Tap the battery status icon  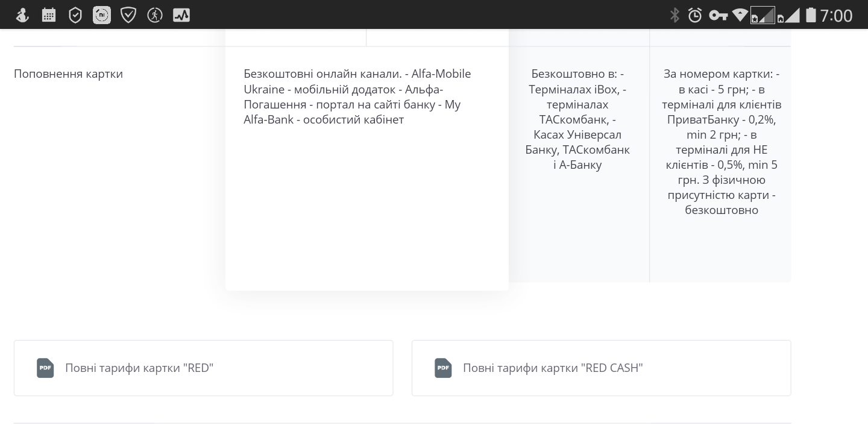coord(811,15)
